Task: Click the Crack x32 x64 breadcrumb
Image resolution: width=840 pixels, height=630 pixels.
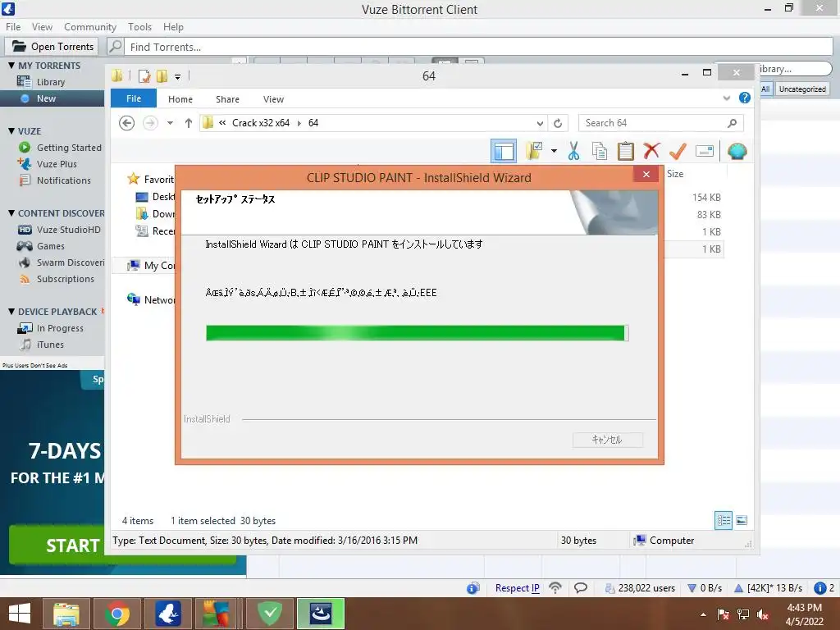Action: 261,123
